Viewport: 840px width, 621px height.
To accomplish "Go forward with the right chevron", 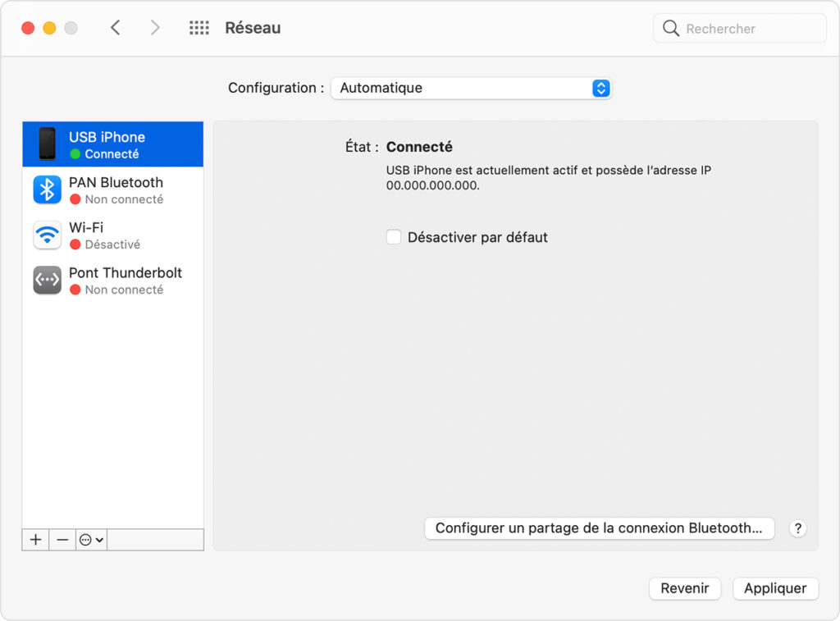I will [x=155, y=27].
